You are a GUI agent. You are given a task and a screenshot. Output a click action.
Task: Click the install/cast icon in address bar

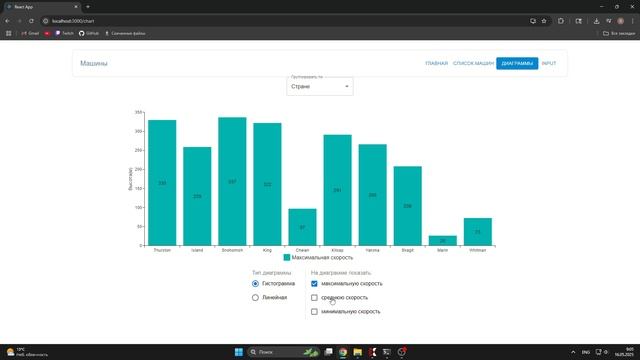tap(533, 21)
